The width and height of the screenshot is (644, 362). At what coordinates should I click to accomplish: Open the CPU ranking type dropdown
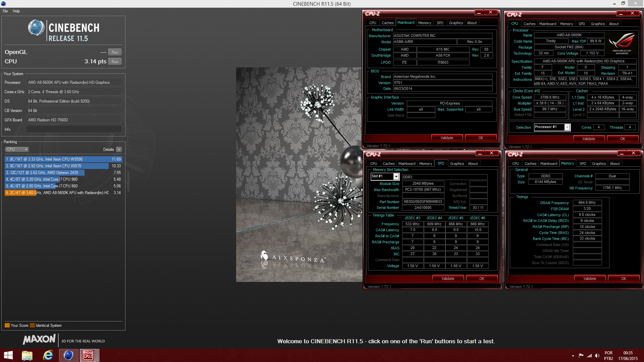[x=17, y=149]
